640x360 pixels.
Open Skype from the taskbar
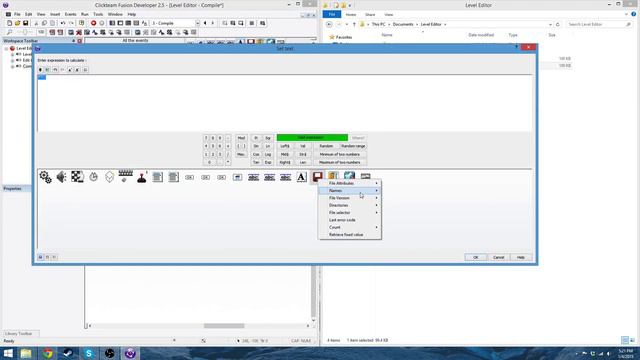click(89, 353)
